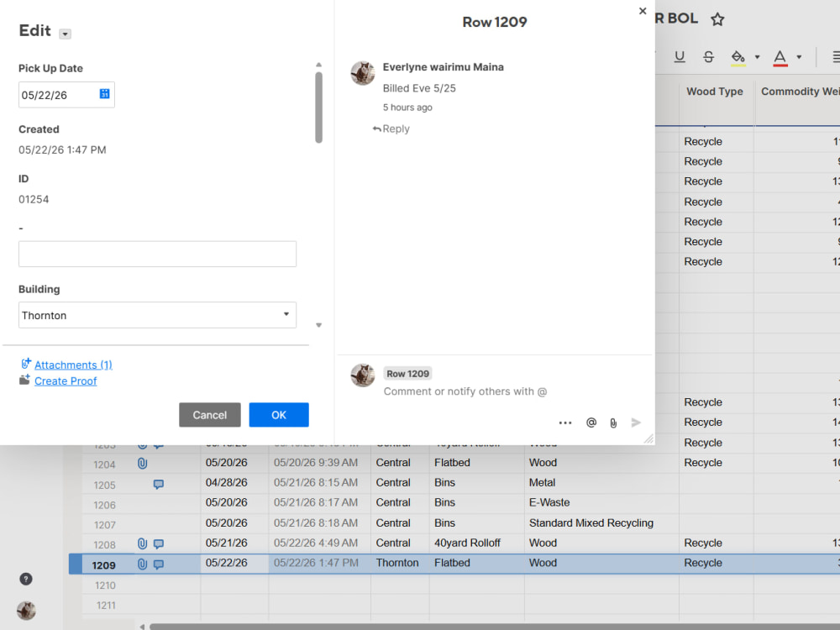This screenshot has width=840, height=630.
Task: Select the Wood Type column header
Action: [715, 92]
